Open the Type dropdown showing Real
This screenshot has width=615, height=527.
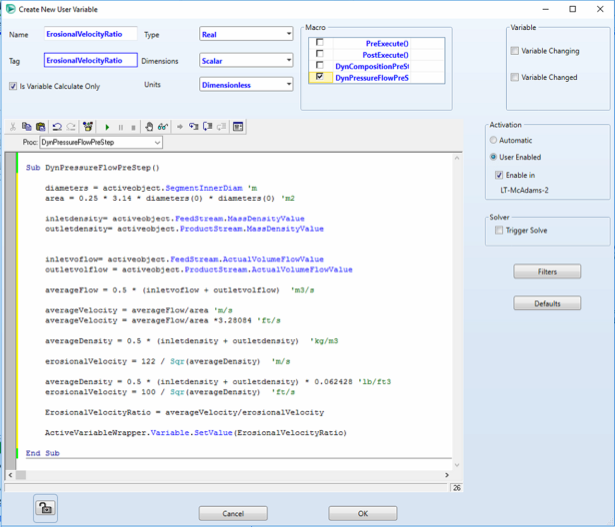coord(246,34)
